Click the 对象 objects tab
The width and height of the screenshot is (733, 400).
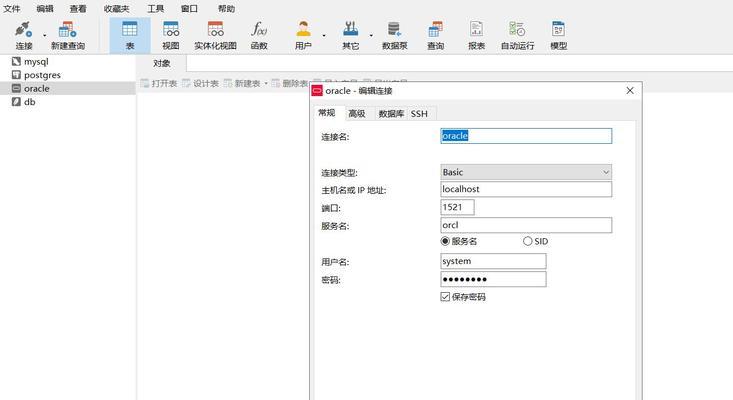click(162, 64)
